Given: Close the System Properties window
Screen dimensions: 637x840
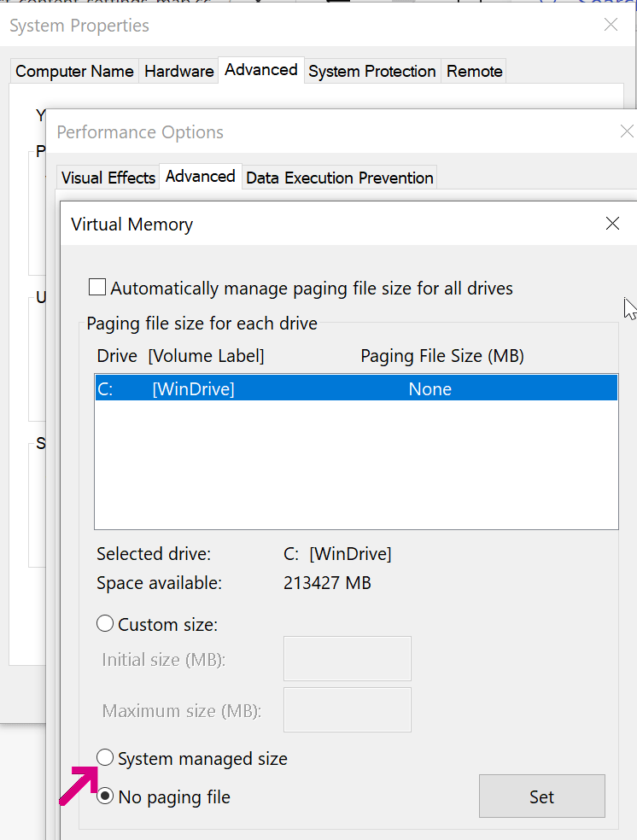Looking at the screenshot, I should pos(611,25).
